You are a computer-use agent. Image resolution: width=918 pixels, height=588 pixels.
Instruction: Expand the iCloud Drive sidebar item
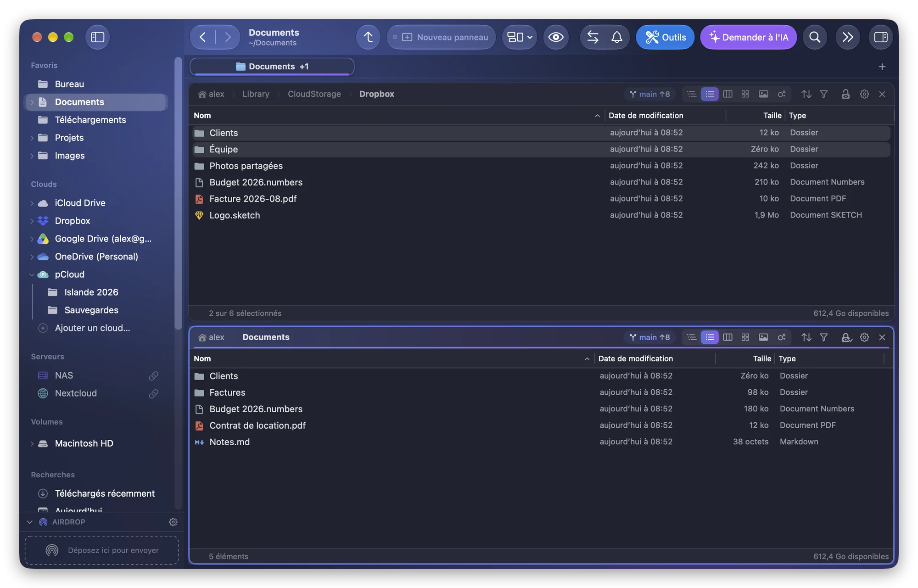32,203
